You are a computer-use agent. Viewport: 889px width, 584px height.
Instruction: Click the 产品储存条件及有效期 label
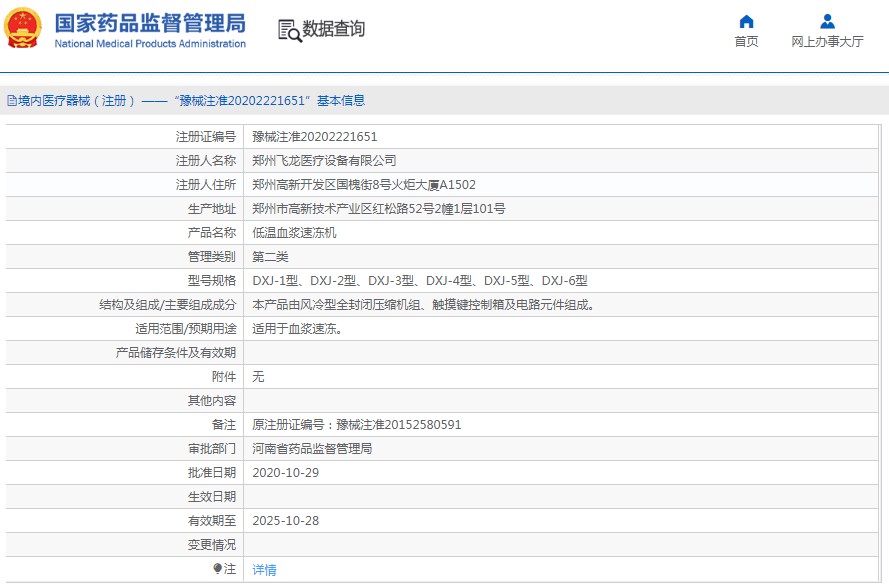176,353
